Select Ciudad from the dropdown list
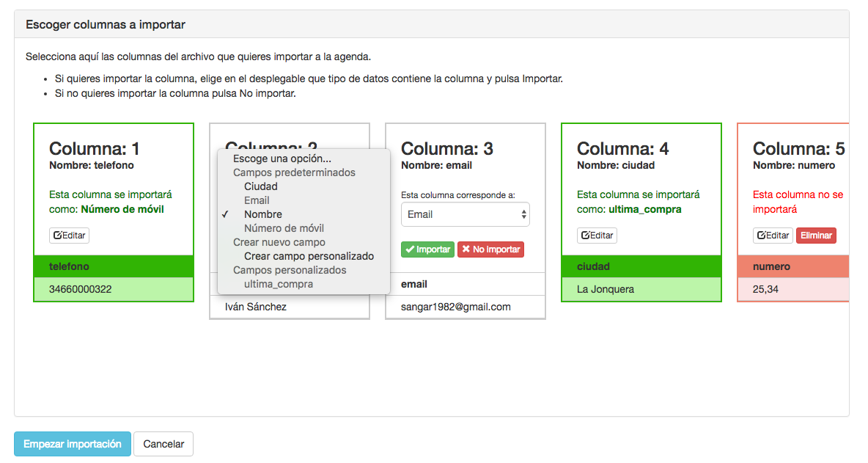 pos(261,186)
